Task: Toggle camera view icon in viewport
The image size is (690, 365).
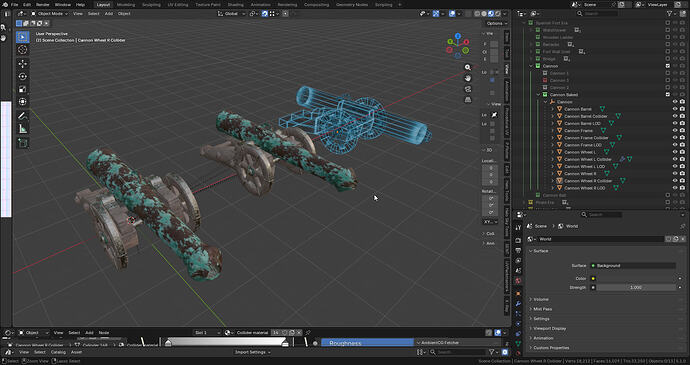Action: coord(468,89)
